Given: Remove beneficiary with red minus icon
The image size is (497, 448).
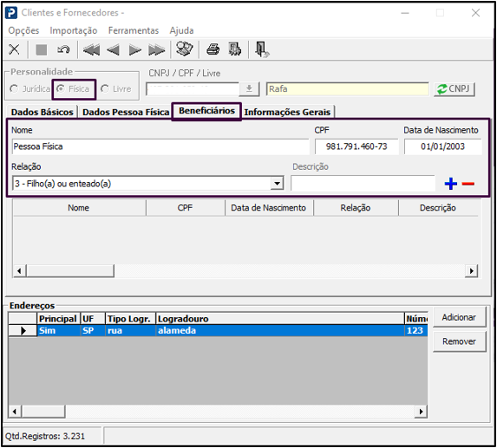Looking at the screenshot, I should (468, 184).
